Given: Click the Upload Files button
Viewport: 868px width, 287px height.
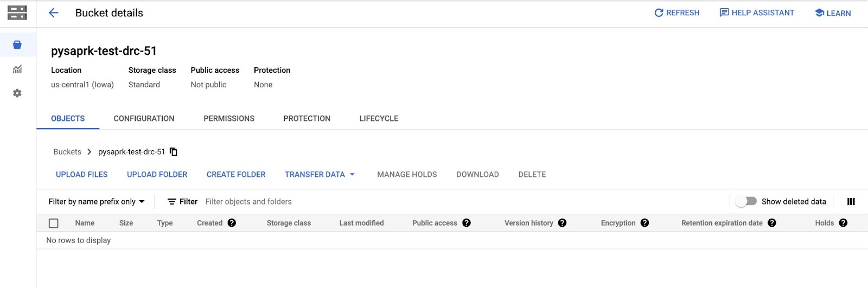Looking at the screenshot, I should [x=82, y=175].
